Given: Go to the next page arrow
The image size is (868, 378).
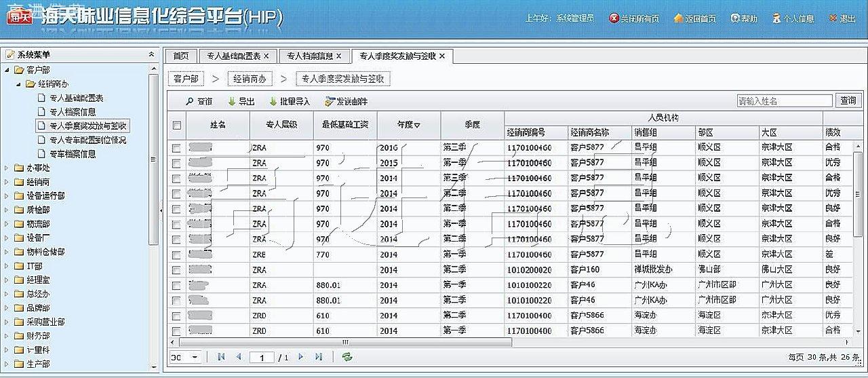Looking at the screenshot, I should (301, 357).
